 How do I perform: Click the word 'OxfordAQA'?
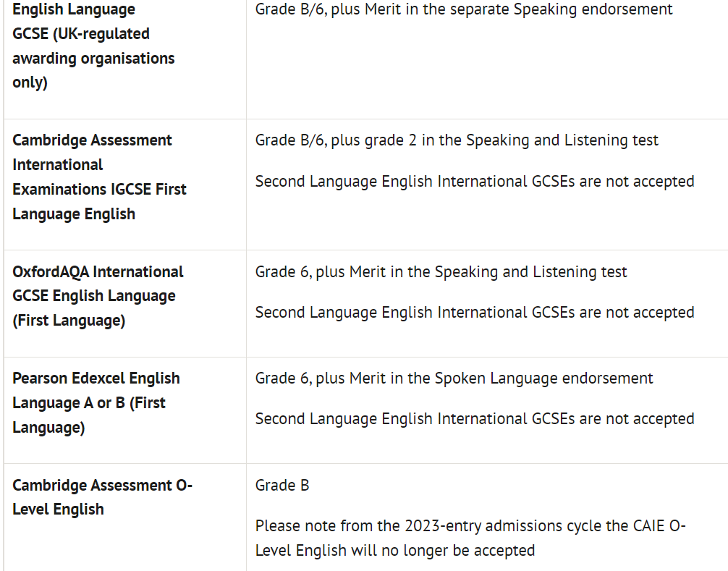tap(50, 271)
